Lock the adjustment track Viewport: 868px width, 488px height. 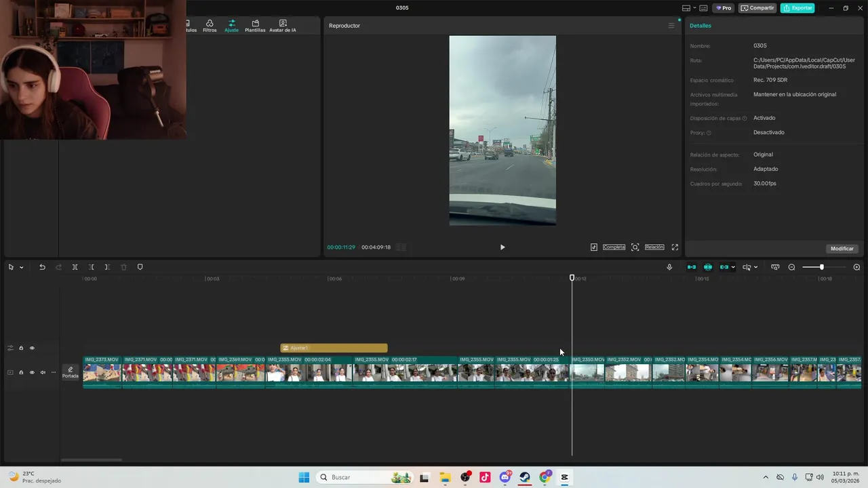click(21, 348)
